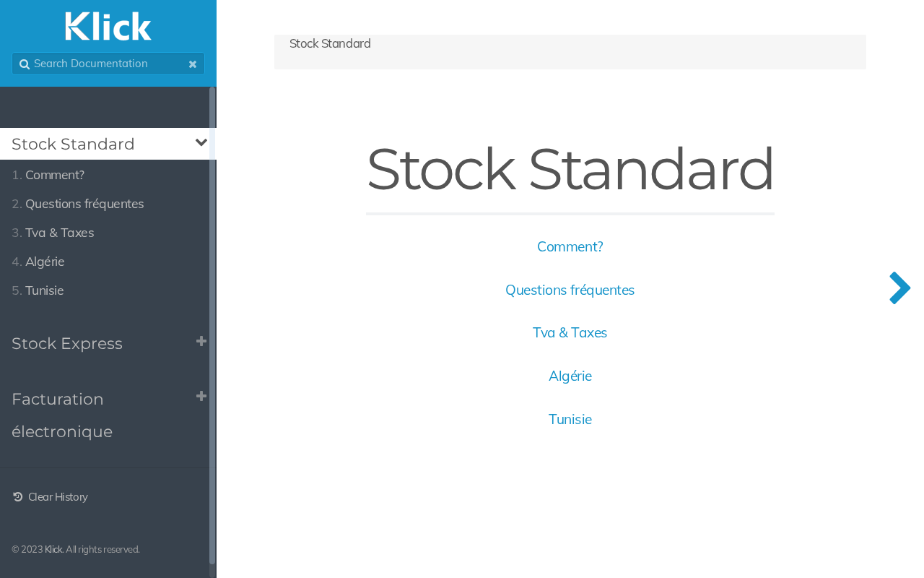Follow the Tunisie content link

tap(570, 419)
